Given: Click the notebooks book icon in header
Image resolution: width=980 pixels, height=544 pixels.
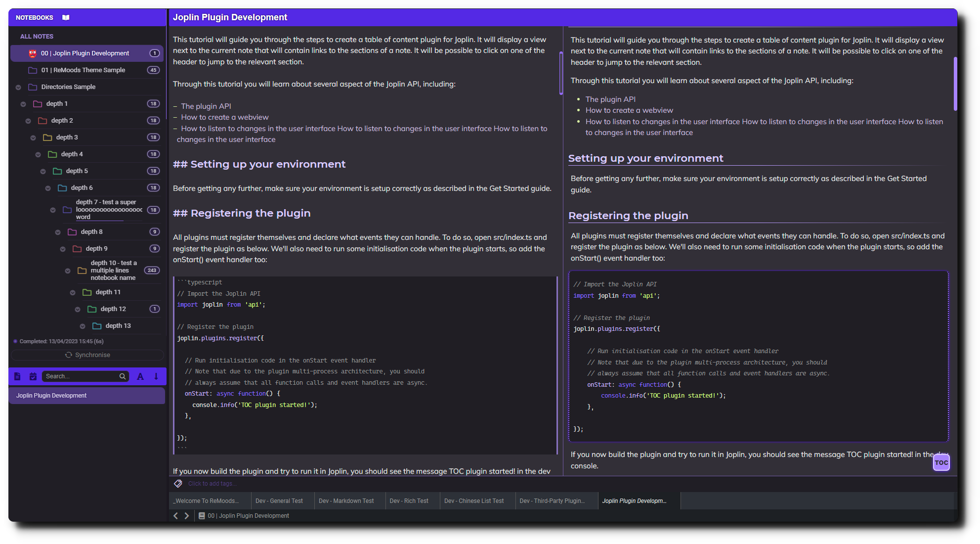Looking at the screenshot, I should [66, 18].
